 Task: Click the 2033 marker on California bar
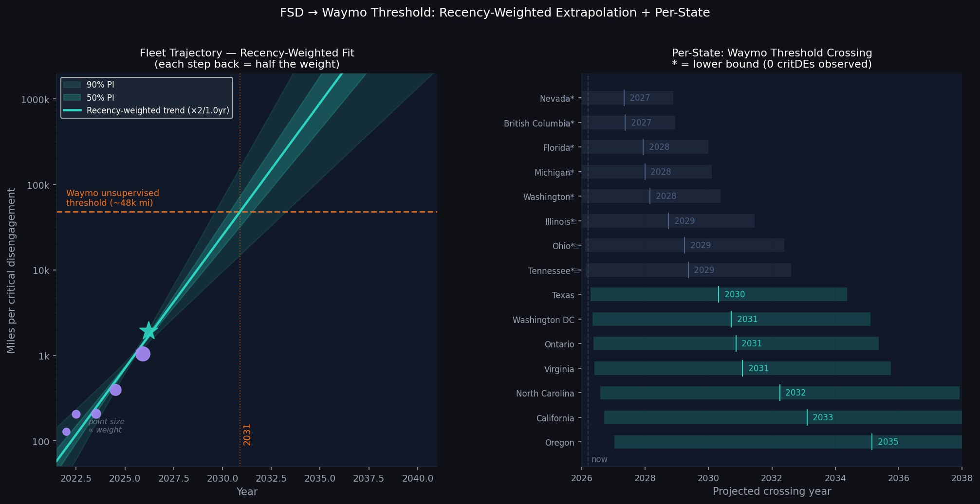pos(807,417)
